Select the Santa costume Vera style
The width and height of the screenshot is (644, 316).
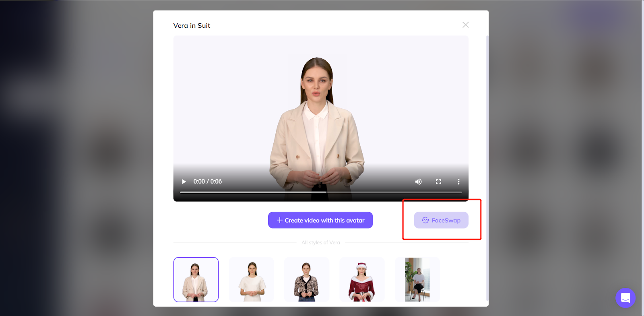pos(362,280)
